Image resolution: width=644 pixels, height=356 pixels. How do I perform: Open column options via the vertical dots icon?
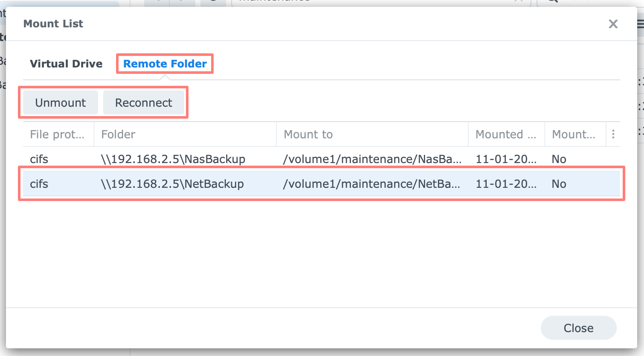click(613, 134)
